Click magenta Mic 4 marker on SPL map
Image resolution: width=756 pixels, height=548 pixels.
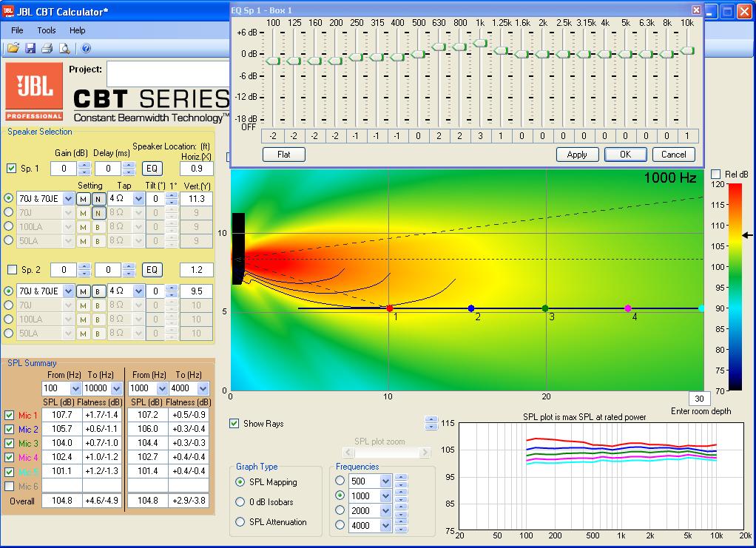(x=628, y=308)
